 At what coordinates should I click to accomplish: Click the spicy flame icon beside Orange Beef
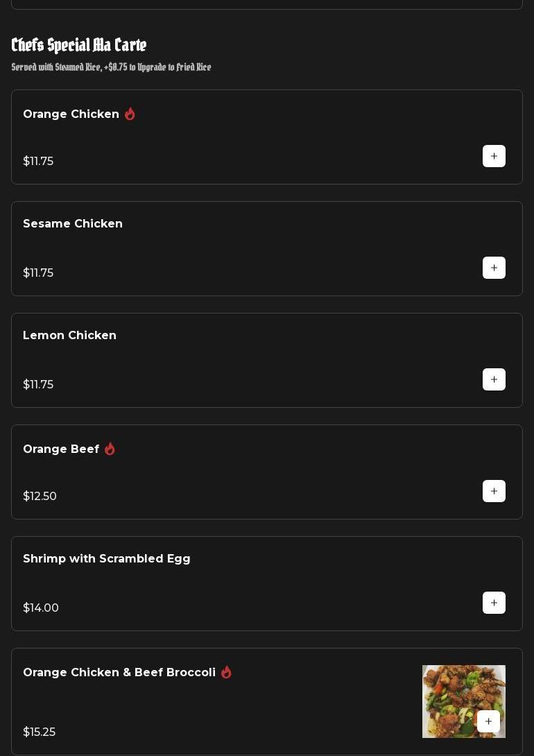tap(110, 449)
